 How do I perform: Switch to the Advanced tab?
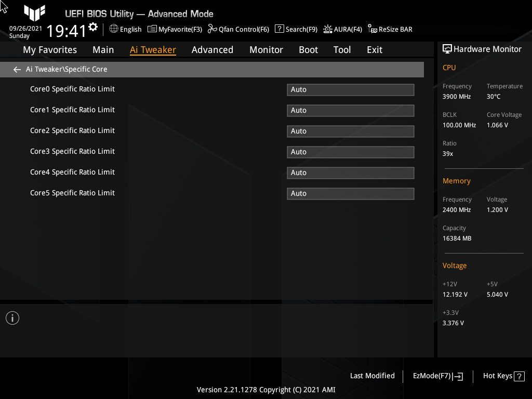point(212,49)
